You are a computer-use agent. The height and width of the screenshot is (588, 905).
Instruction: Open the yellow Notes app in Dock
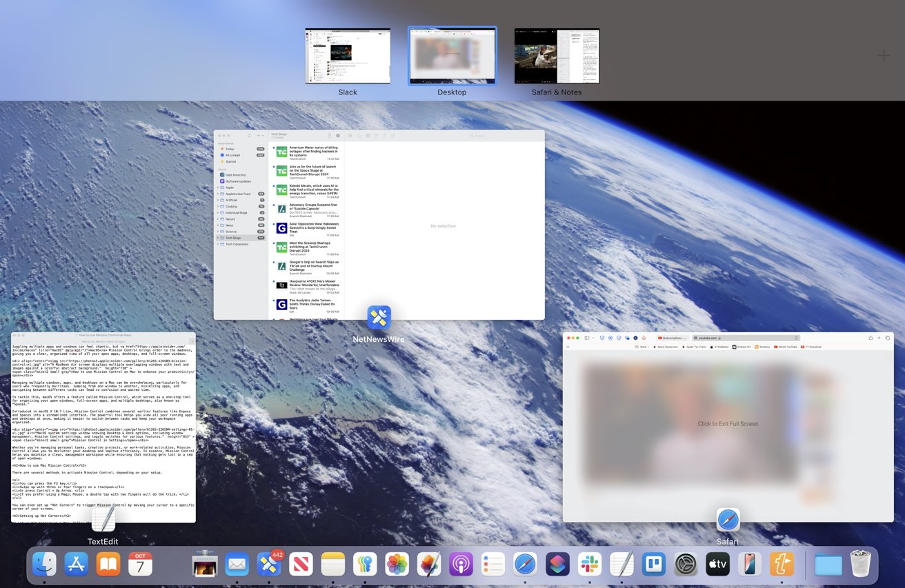click(x=333, y=565)
